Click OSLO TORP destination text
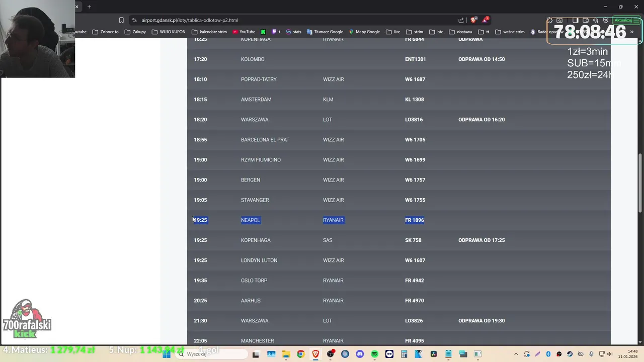The height and width of the screenshot is (362, 644). click(x=254, y=281)
